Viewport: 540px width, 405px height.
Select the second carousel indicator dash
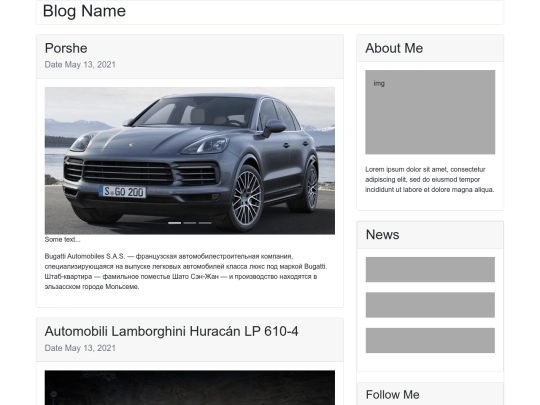pyautogui.click(x=189, y=223)
